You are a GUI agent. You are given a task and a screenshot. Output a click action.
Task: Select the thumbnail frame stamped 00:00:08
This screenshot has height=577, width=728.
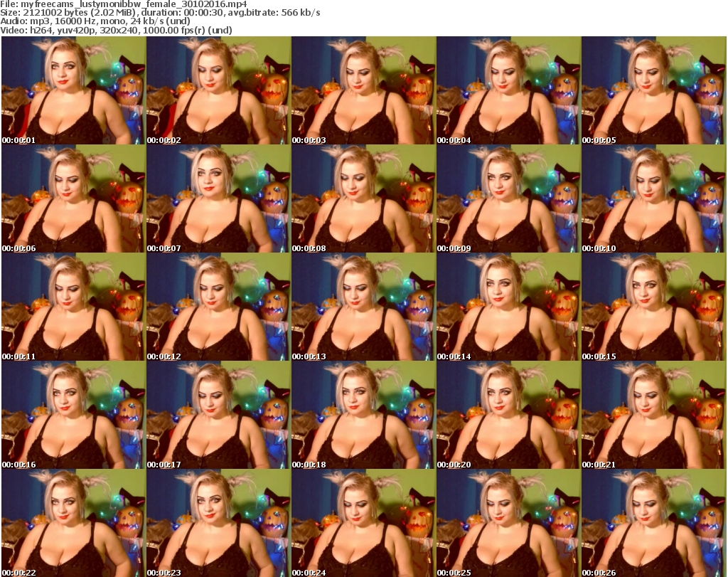tap(363, 198)
